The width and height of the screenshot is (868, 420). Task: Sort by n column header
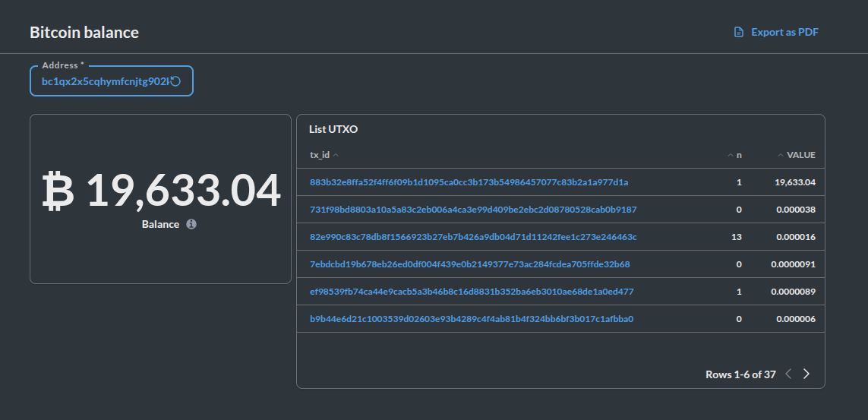tap(734, 155)
